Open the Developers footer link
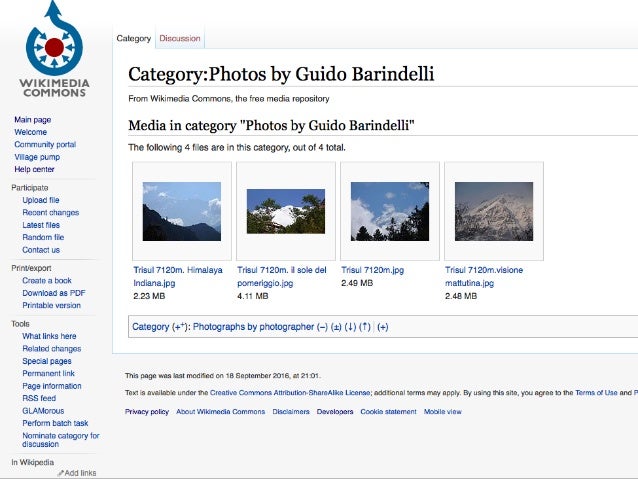Screen dimensions: 638x479 coord(335,411)
